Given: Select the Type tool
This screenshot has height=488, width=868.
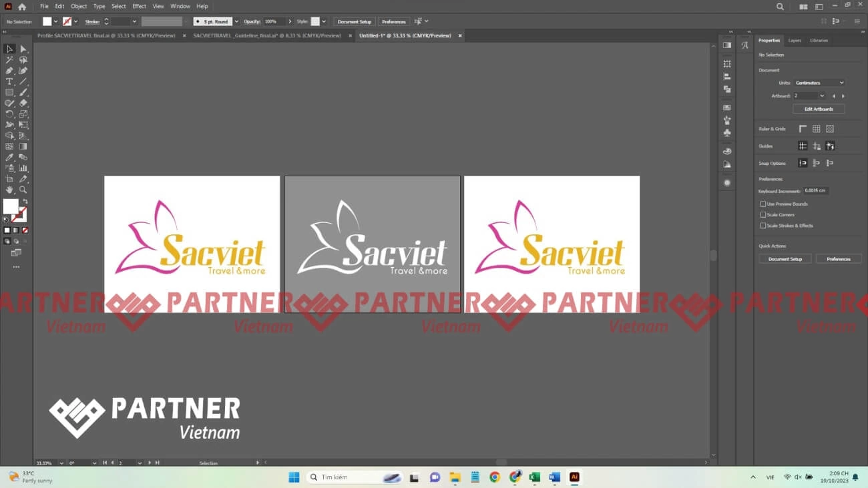Looking at the screenshot, I should [9, 81].
